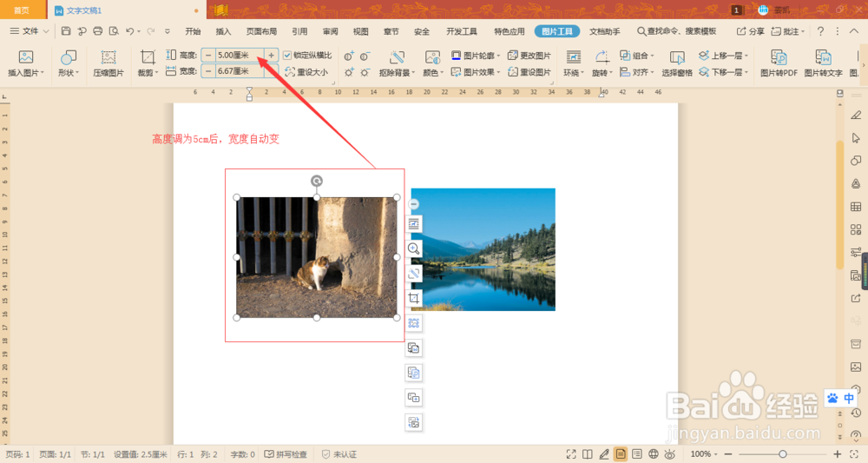This screenshot has width=868, height=463.
Task: Select the 图片工具 Picture Tools tab
Action: pyautogui.click(x=557, y=31)
